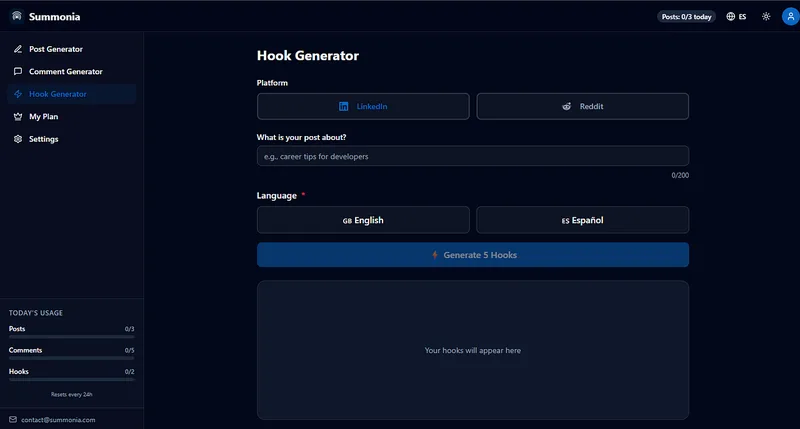Toggle light theme with sun icon

[x=766, y=16]
